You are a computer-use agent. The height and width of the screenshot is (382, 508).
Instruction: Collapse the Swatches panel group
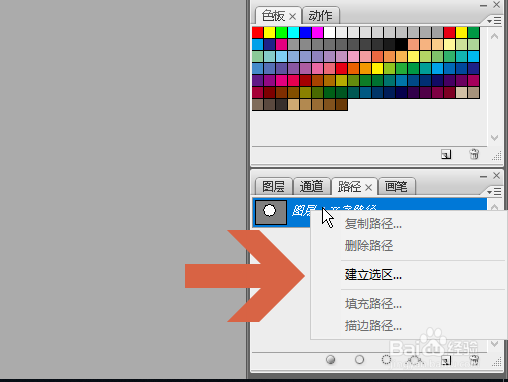tap(483, 6)
